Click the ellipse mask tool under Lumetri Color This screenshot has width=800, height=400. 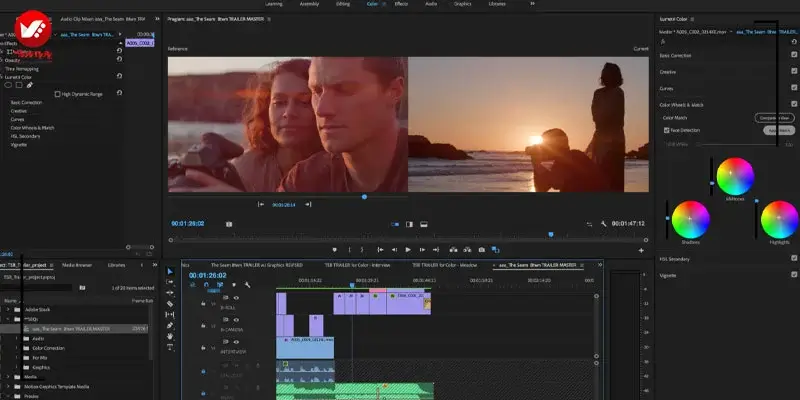(8, 85)
